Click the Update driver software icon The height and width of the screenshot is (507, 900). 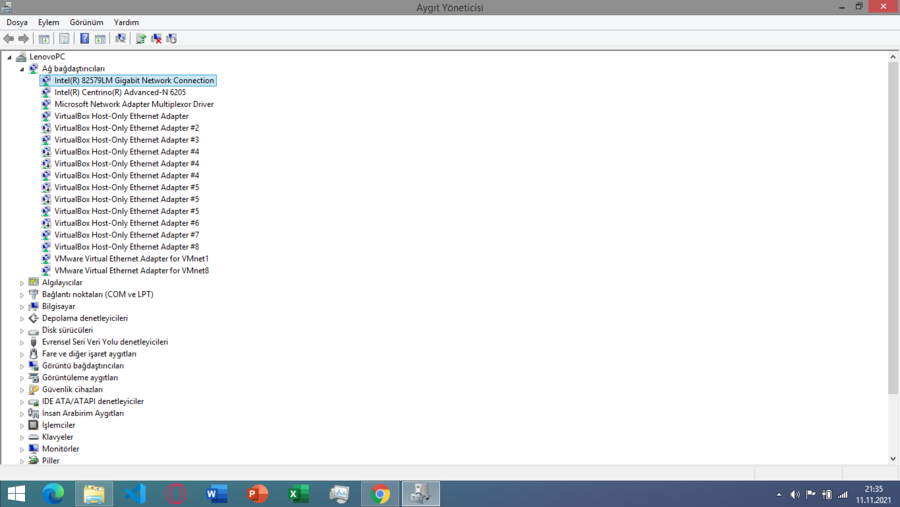coord(141,38)
